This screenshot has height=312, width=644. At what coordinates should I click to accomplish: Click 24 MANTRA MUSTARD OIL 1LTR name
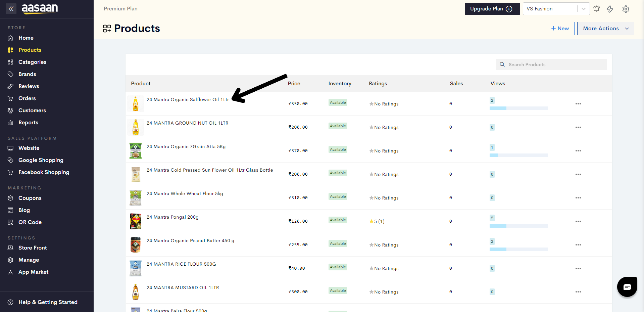(x=183, y=287)
